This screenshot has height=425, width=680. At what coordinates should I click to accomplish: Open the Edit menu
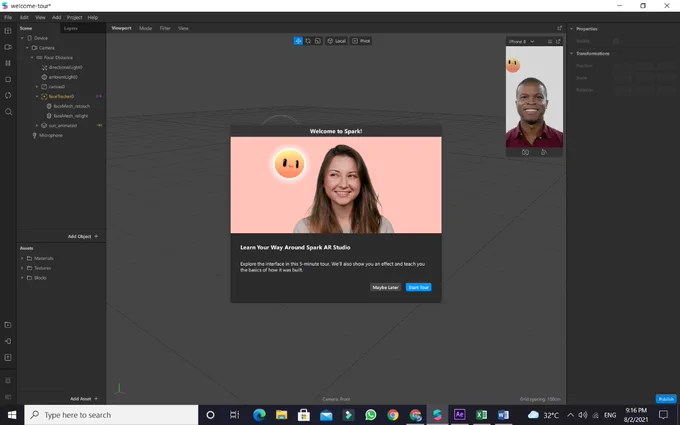point(24,17)
